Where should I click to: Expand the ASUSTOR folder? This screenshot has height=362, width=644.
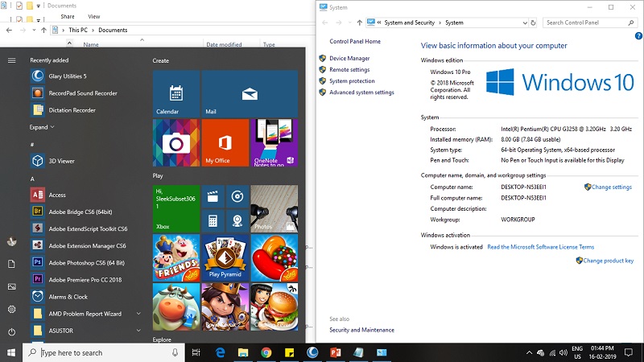point(138,331)
